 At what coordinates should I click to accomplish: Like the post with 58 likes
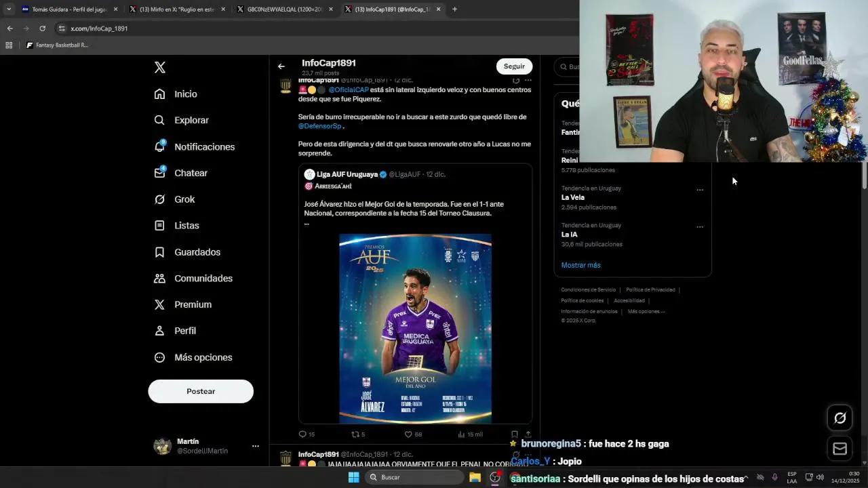(413, 434)
